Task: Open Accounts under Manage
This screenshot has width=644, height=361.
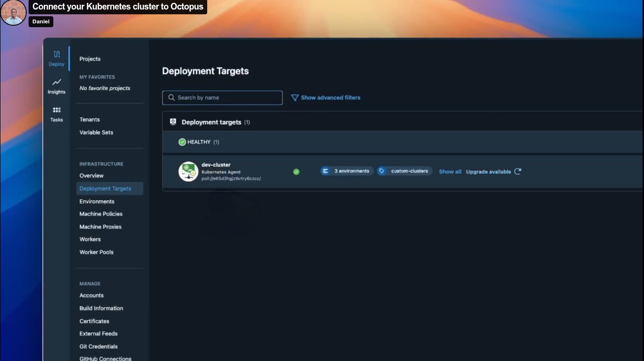Action: 91,296
